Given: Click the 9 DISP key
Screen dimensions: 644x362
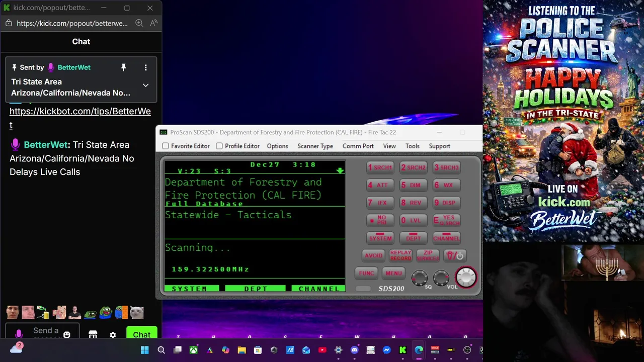Looking at the screenshot, I should point(446,203).
